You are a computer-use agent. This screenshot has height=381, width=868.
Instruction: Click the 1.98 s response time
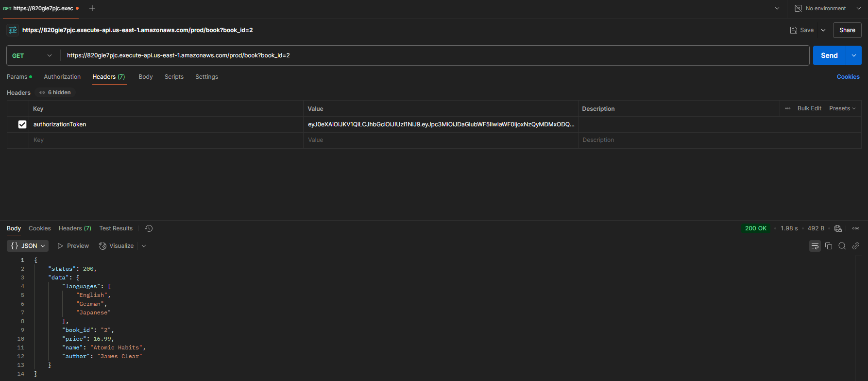(x=789, y=228)
